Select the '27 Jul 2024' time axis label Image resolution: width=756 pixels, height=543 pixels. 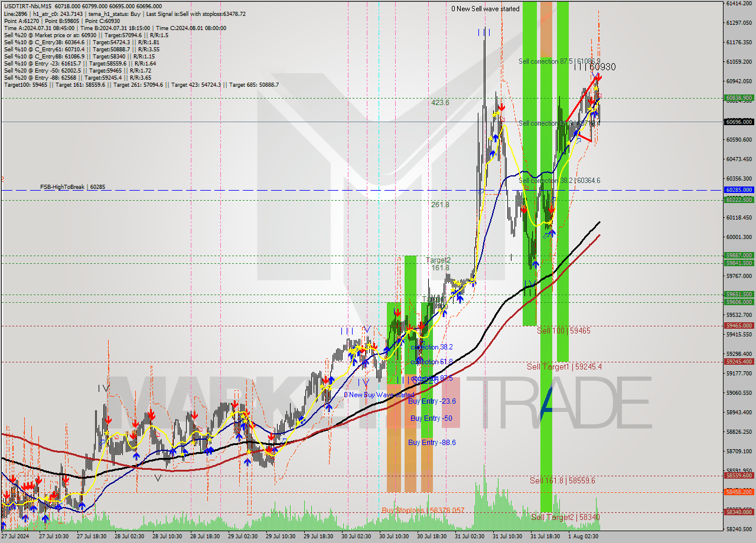coord(15,537)
